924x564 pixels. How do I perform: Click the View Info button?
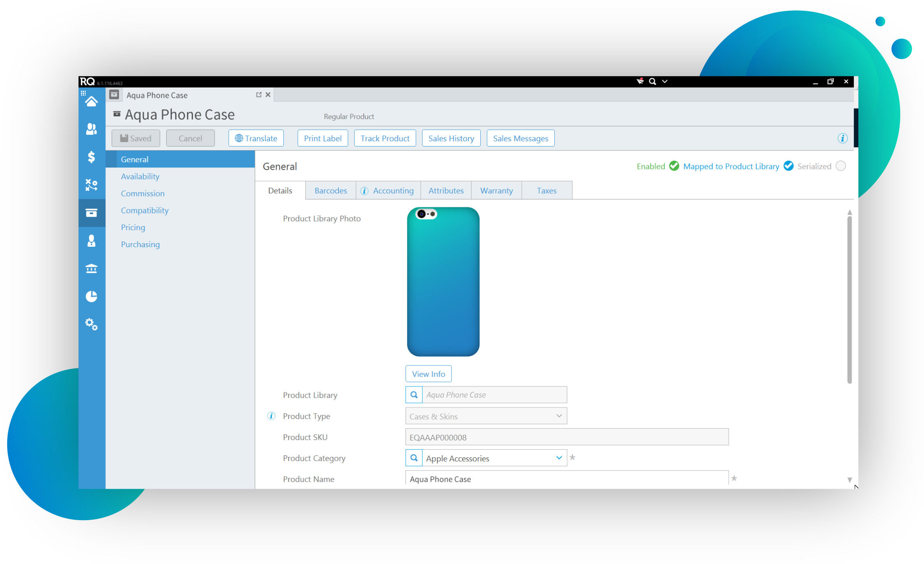coord(428,374)
